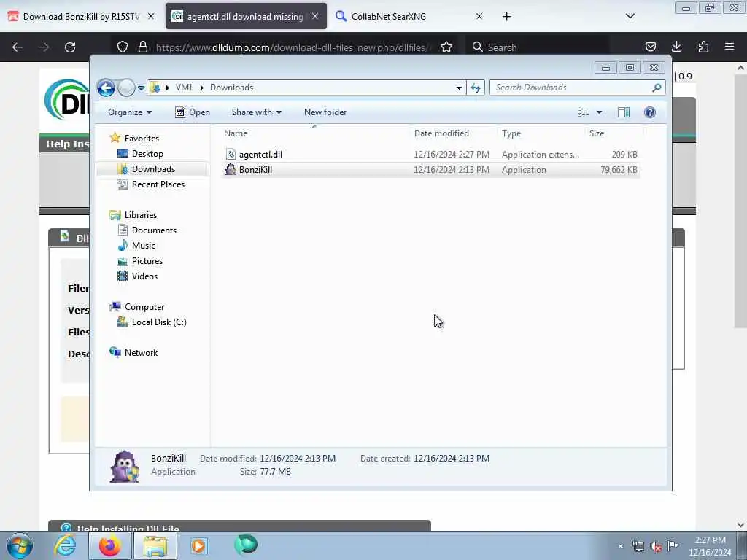Sort by Size column header

tap(597, 133)
